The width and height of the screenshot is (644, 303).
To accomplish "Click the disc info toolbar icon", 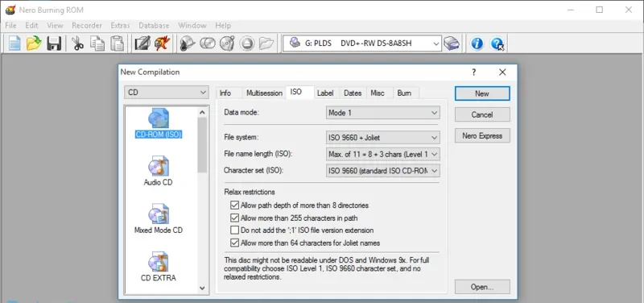I will [x=188, y=44].
